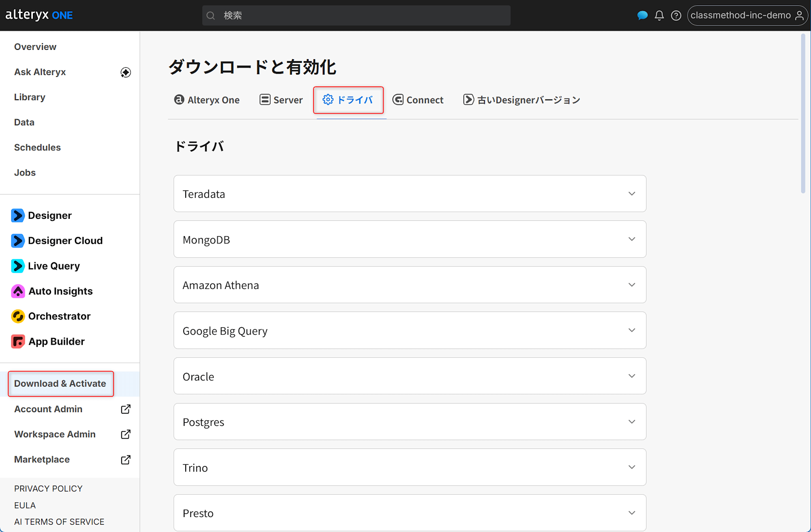811x532 pixels.
Task: Click Account Admin external link icon
Action: click(126, 409)
